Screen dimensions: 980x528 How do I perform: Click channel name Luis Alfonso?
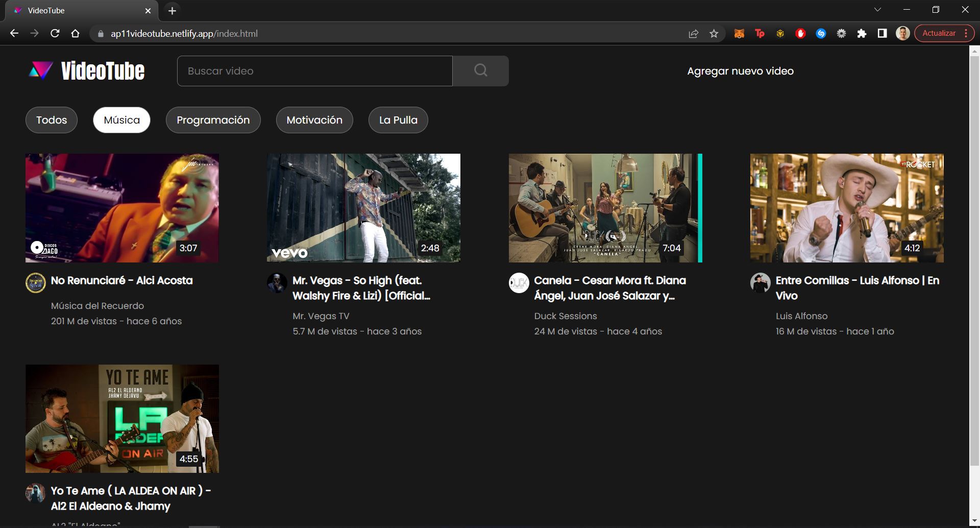tap(802, 316)
